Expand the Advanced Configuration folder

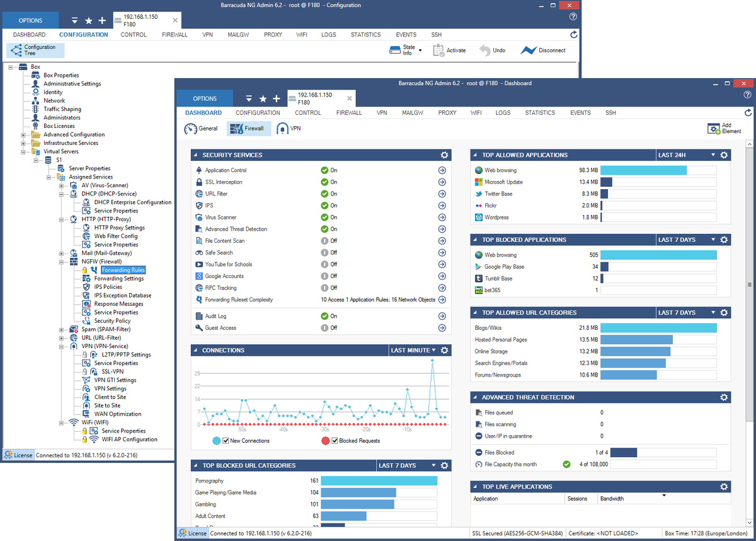24,134
